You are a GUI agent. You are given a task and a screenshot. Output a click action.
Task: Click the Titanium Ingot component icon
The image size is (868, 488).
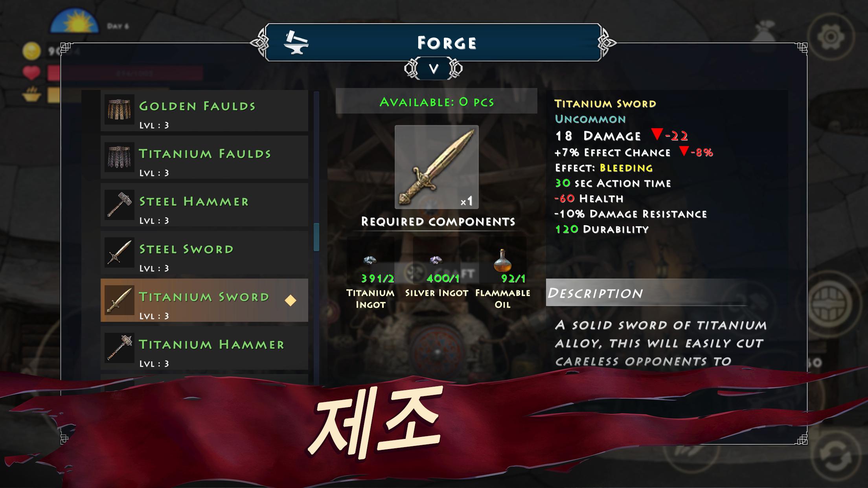(370, 260)
